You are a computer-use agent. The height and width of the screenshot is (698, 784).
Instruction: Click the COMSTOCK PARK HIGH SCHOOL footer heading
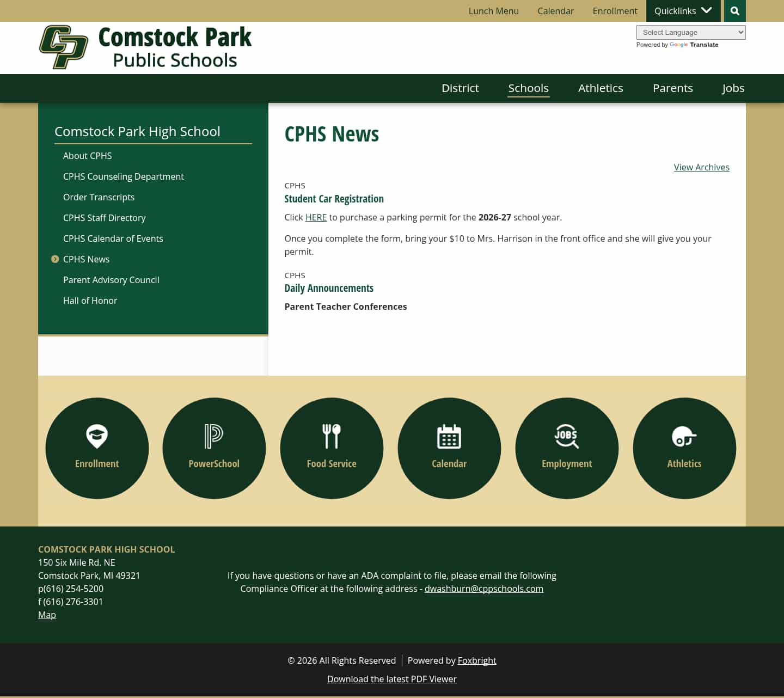pos(107,549)
